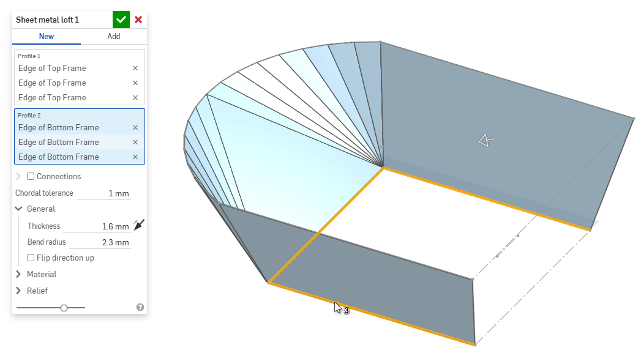
Task: Collapse the General section
Action: (18, 209)
